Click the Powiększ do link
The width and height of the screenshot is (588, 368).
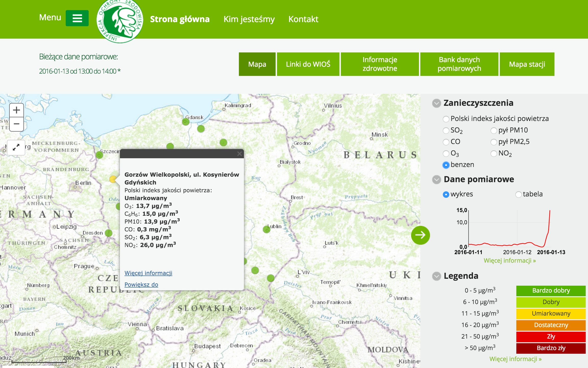141,284
